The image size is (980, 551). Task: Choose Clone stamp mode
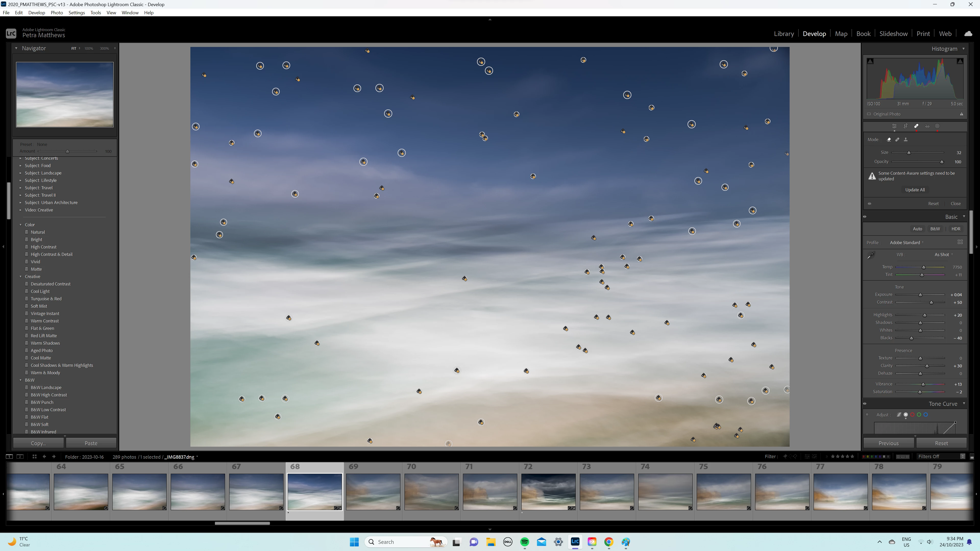coord(906,140)
